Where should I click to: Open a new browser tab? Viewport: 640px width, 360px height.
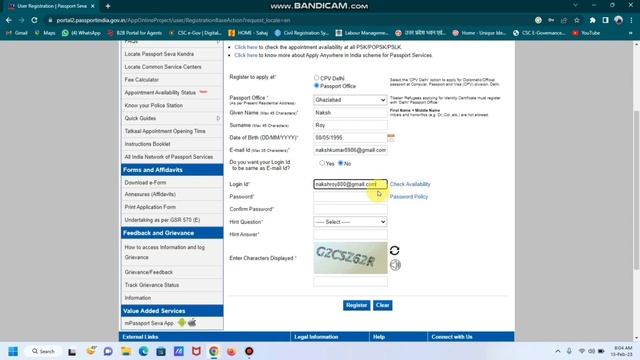[108, 6]
